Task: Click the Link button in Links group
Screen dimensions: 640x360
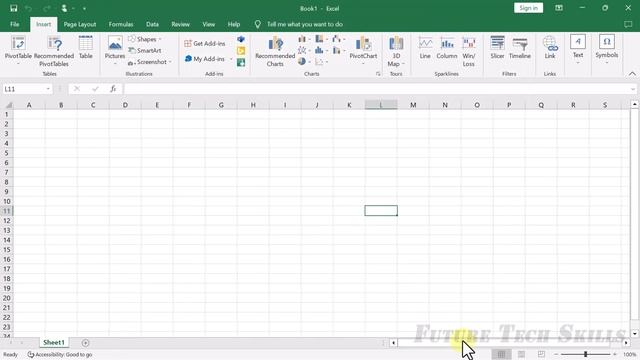Action: 550,48
